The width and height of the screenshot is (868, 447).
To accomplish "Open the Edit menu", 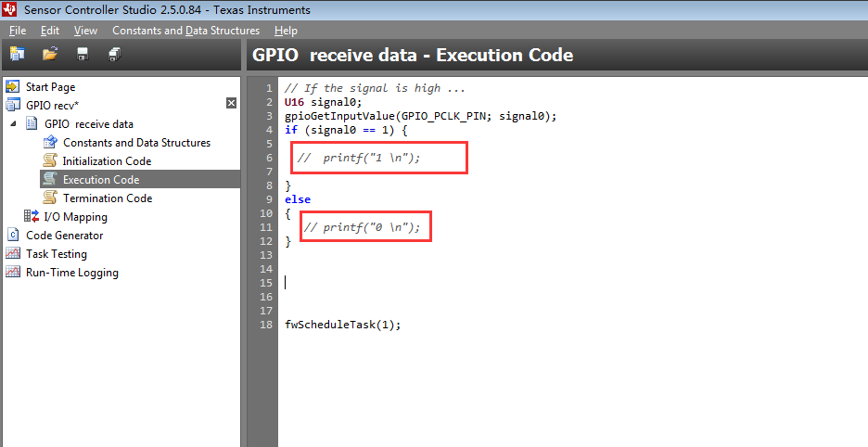I will click(50, 31).
